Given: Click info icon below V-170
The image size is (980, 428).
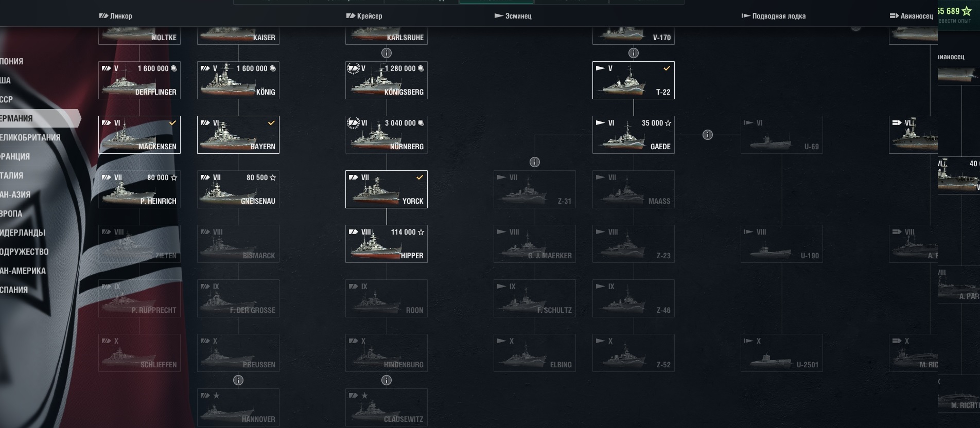Looking at the screenshot, I should pyautogui.click(x=634, y=53).
